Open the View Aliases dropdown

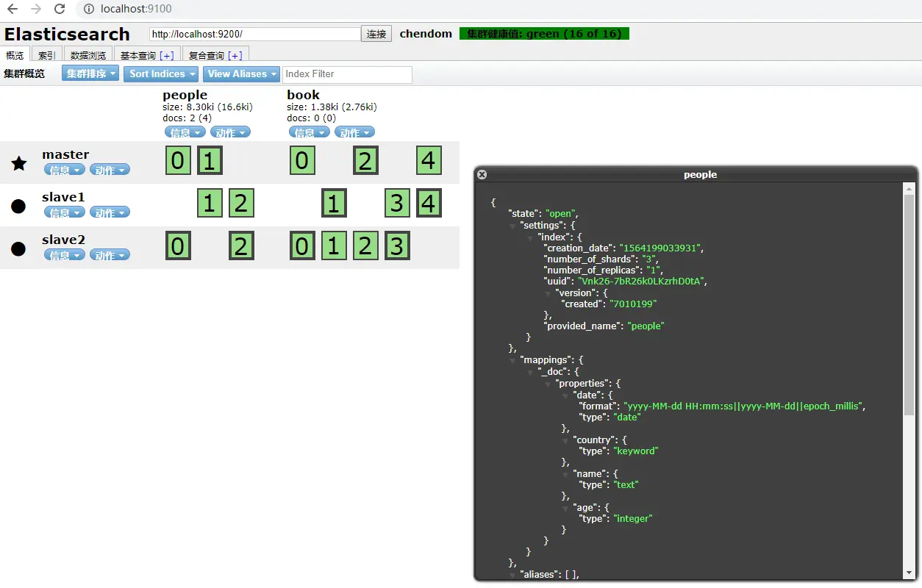click(242, 73)
